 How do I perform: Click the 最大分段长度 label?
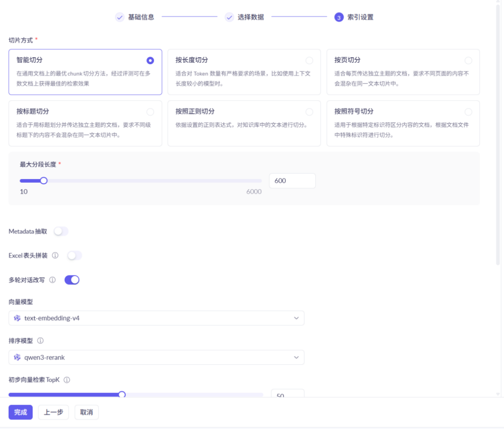coord(38,164)
